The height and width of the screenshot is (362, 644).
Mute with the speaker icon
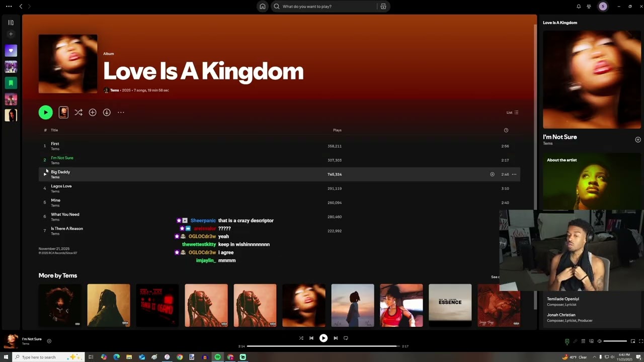(x=599, y=341)
